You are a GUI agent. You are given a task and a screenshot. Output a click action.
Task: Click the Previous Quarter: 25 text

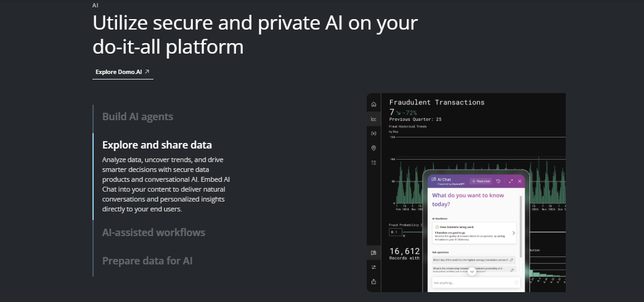point(415,120)
